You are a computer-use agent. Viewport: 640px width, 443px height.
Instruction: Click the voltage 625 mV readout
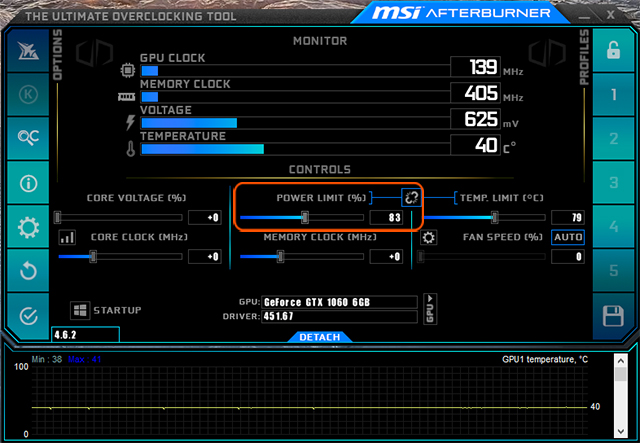click(x=476, y=119)
